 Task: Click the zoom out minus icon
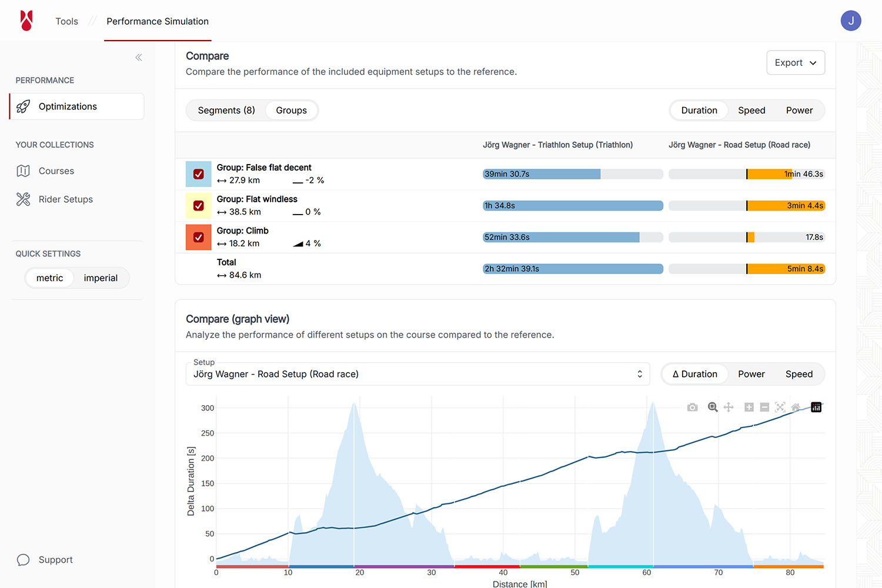[764, 407]
